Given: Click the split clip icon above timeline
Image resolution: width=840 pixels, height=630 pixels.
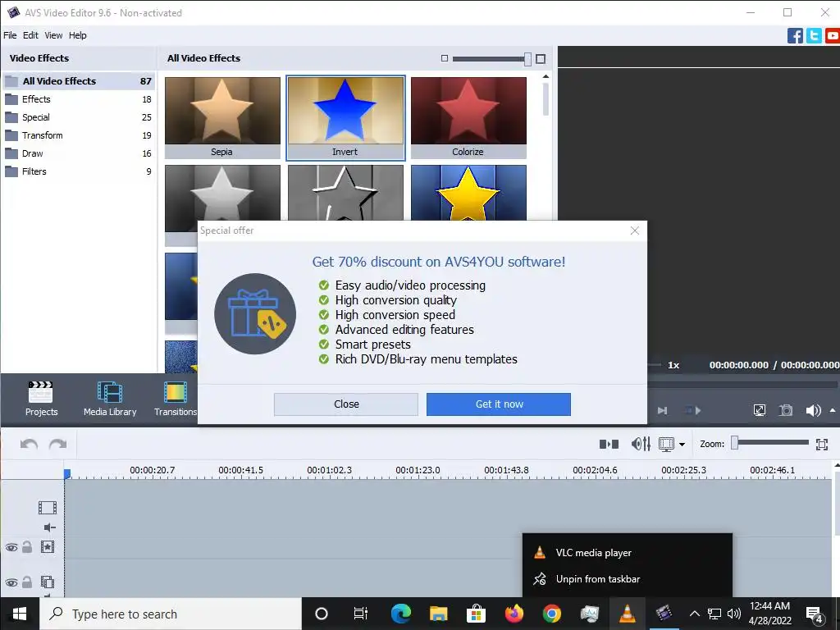Looking at the screenshot, I should 609,444.
